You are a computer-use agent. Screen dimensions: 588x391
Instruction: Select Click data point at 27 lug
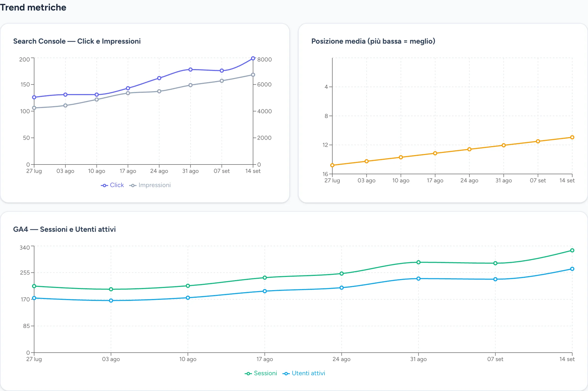pos(34,97)
